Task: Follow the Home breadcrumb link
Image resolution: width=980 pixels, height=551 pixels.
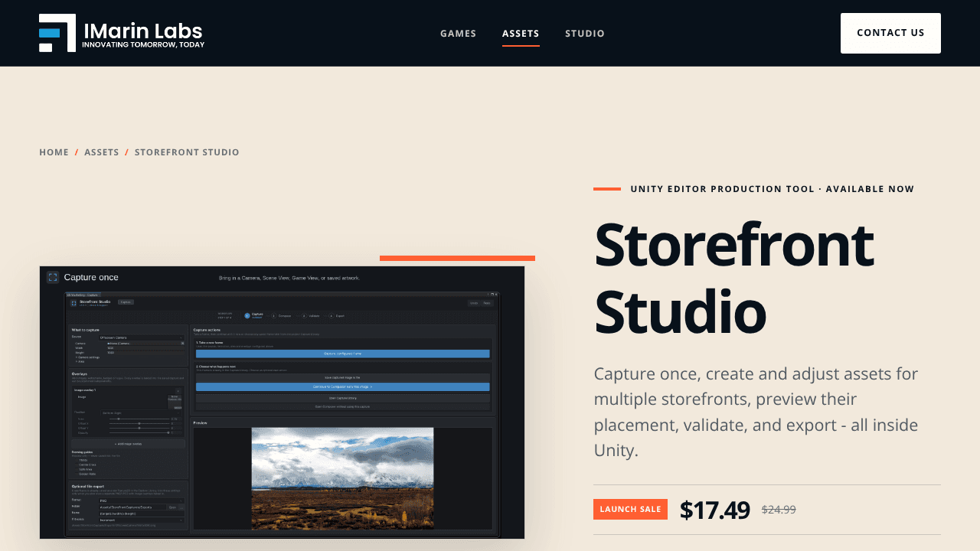Action: coord(54,152)
